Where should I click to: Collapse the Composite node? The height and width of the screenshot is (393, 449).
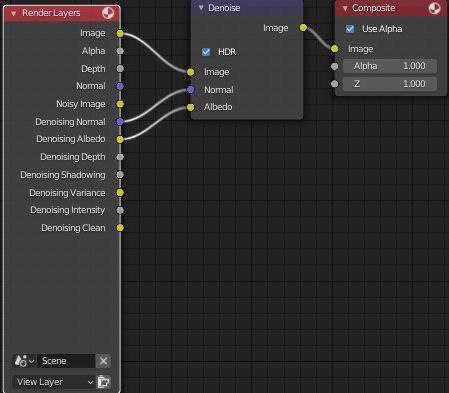click(345, 8)
